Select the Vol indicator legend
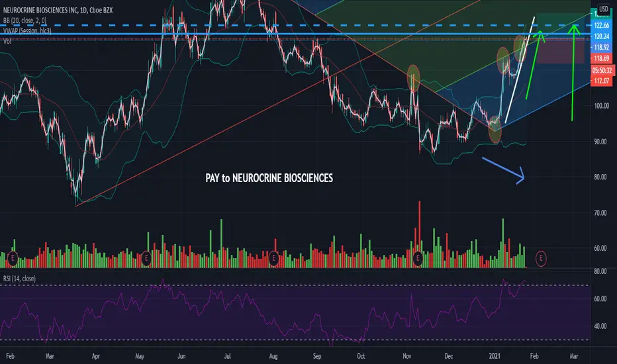 click(x=7, y=41)
